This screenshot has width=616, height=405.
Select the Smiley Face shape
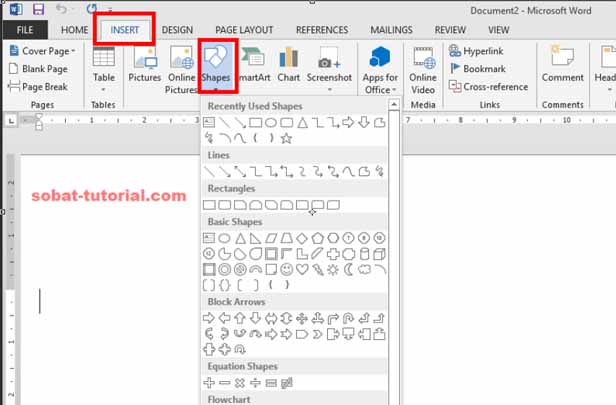click(x=286, y=269)
